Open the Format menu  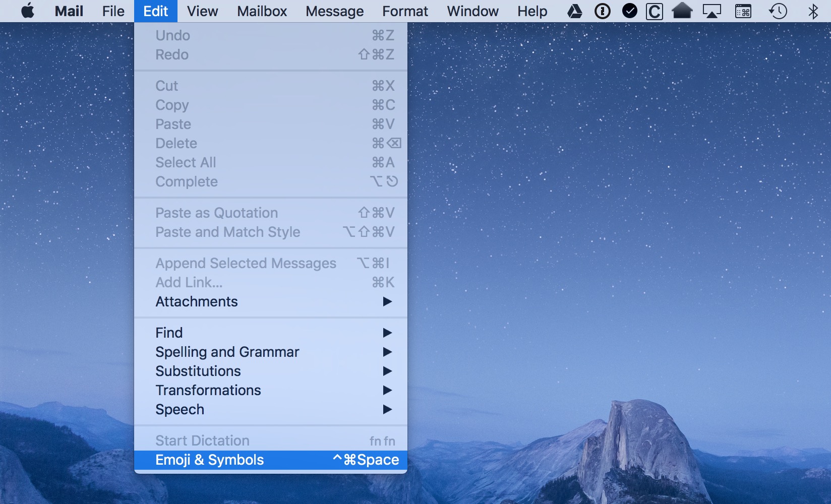tap(405, 11)
